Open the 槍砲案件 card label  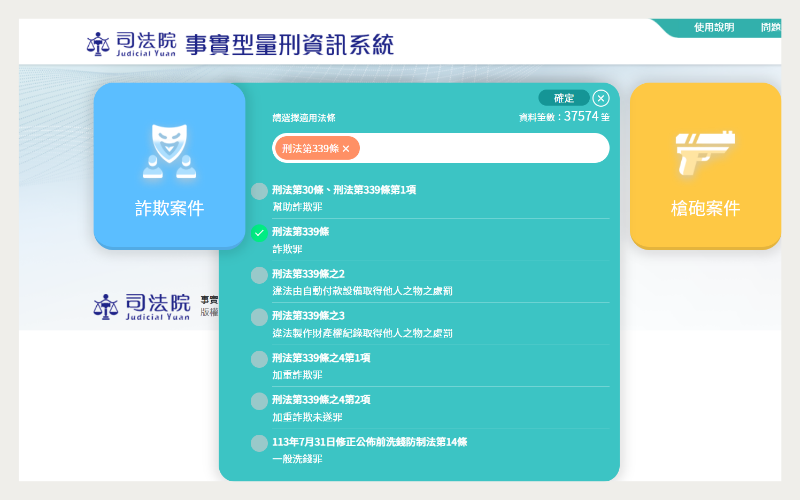point(705,209)
